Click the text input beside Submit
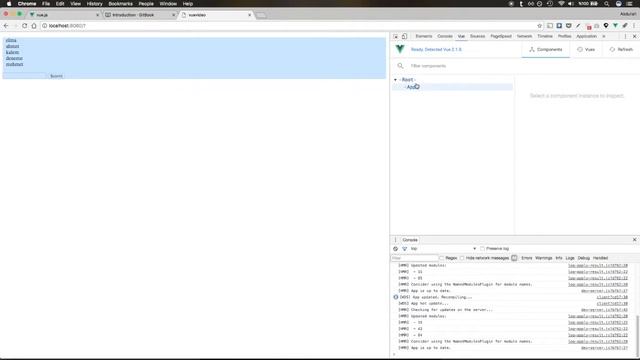Viewport: 640px width, 360px height. click(25, 76)
